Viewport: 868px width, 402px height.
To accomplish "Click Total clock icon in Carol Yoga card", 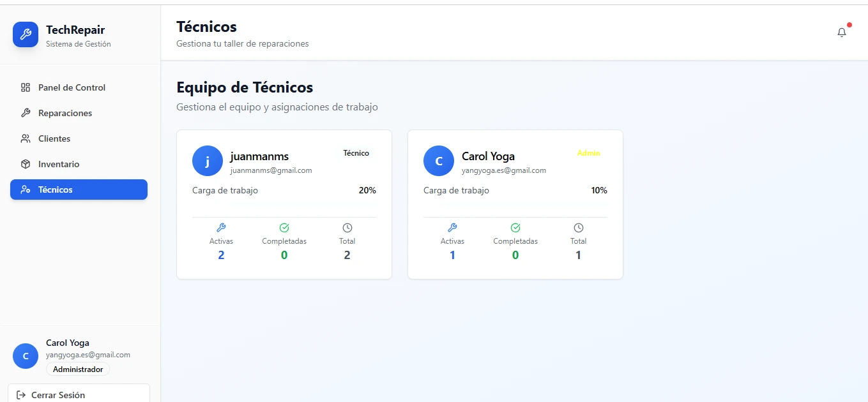I will (x=579, y=228).
